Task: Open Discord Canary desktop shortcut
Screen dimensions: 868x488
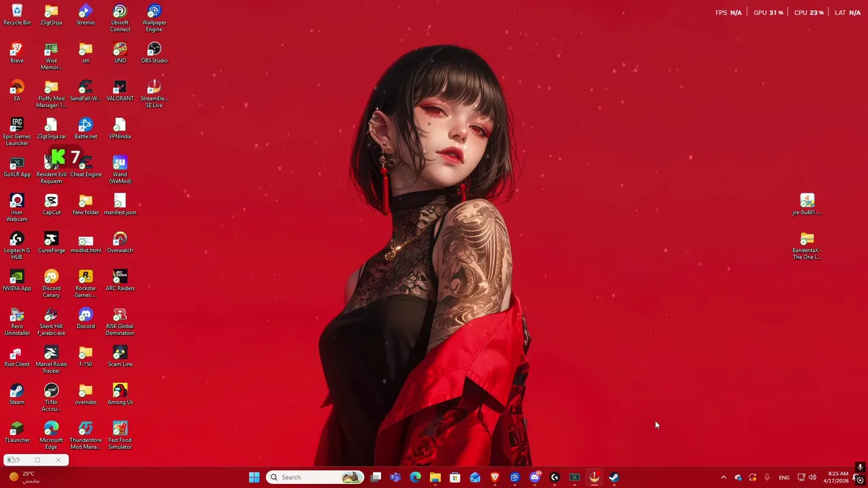Action: (51, 284)
